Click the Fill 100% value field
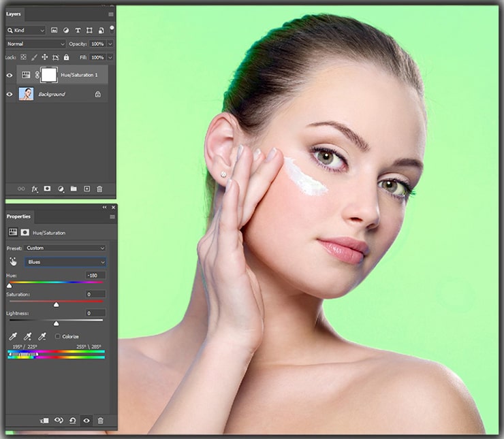The width and height of the screenshot is (504, 439). click(x=97, y=57)
